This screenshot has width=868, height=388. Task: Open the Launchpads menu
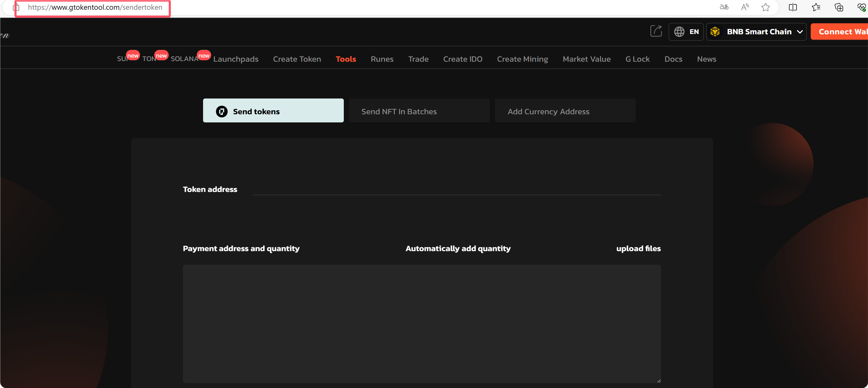[x=235, y=59]
